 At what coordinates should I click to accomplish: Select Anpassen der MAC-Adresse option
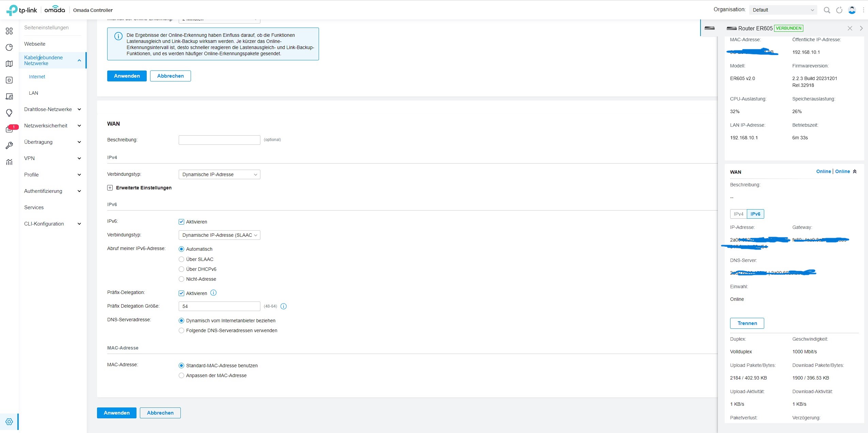click(x=181, y=375)
